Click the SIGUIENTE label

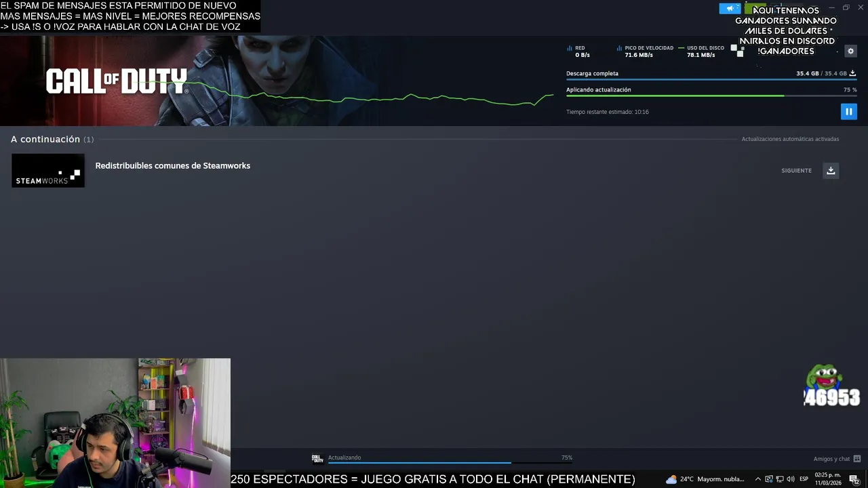tap(796, 171)
